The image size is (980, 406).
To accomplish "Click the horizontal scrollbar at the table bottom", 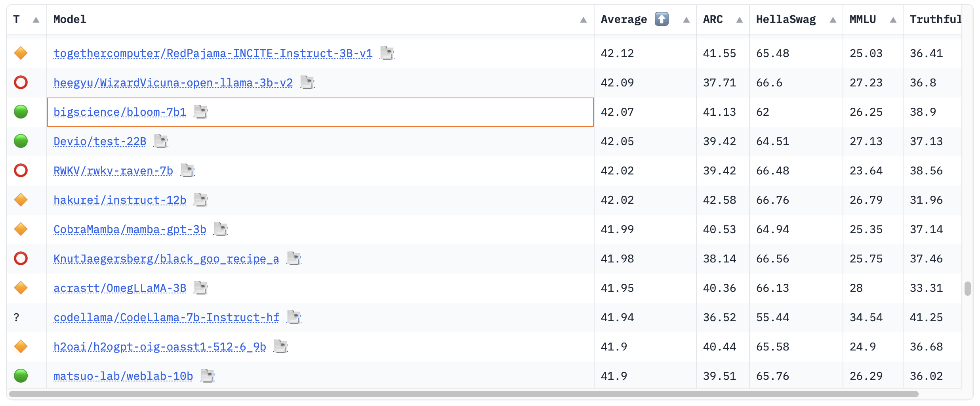I will 463,394.
